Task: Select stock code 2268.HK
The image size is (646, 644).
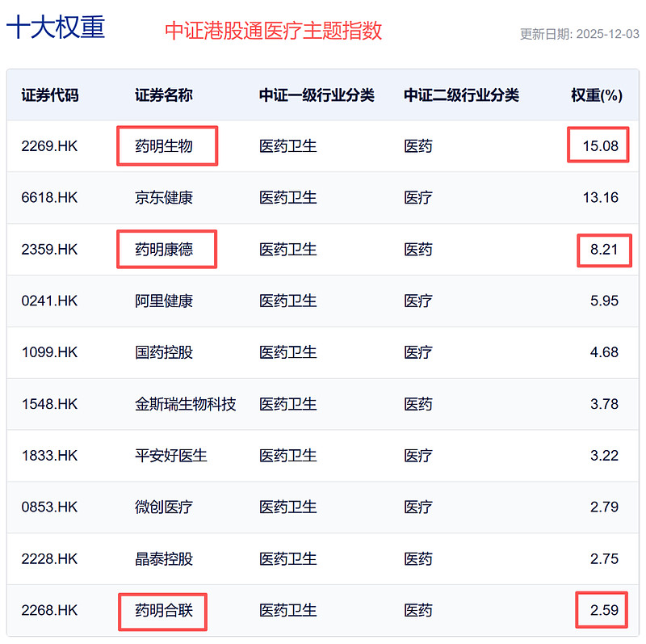Action: click(49, 610)
